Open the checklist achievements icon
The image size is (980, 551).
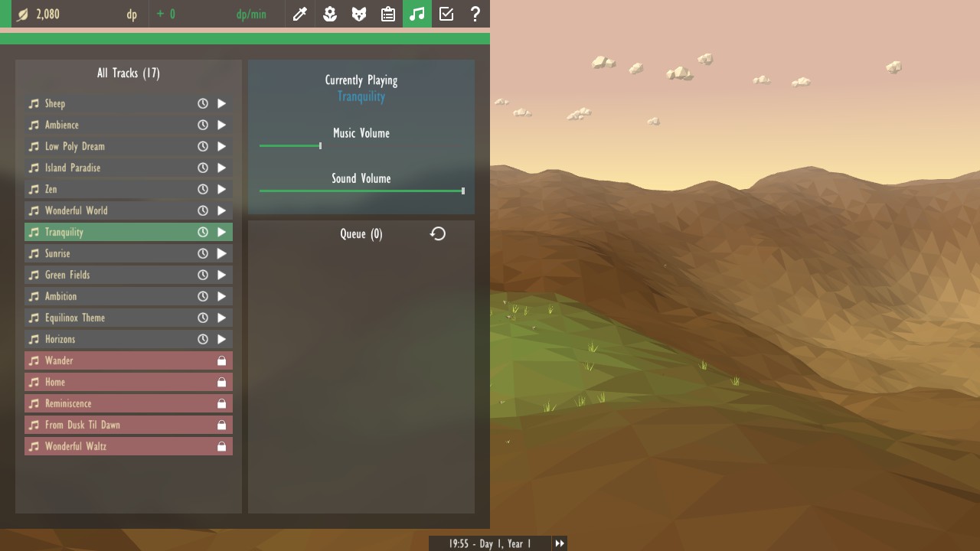pos(446,14)
